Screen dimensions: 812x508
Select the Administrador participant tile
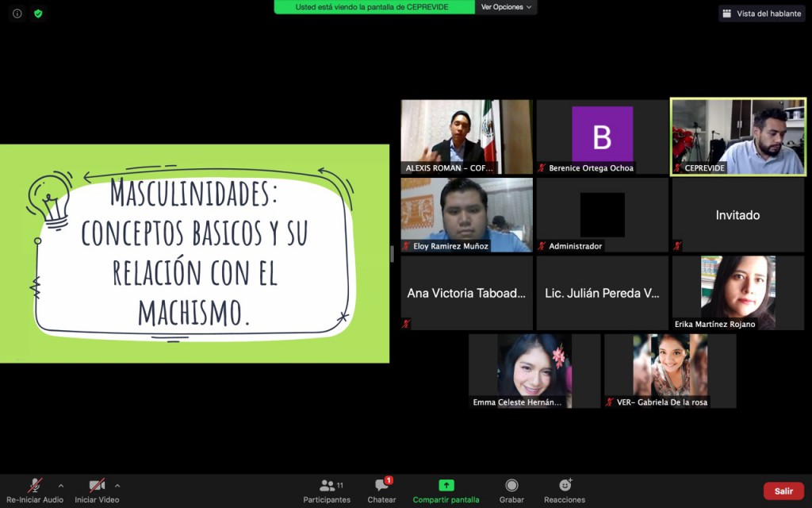603,215
